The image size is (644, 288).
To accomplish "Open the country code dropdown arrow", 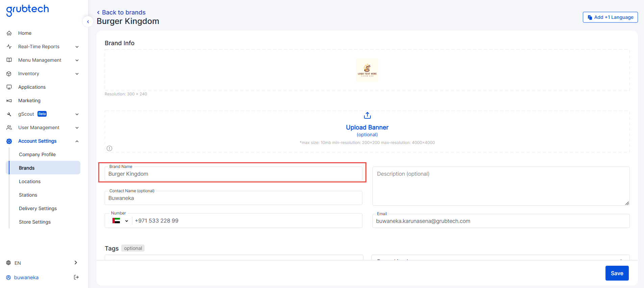I will click(127, 221).
